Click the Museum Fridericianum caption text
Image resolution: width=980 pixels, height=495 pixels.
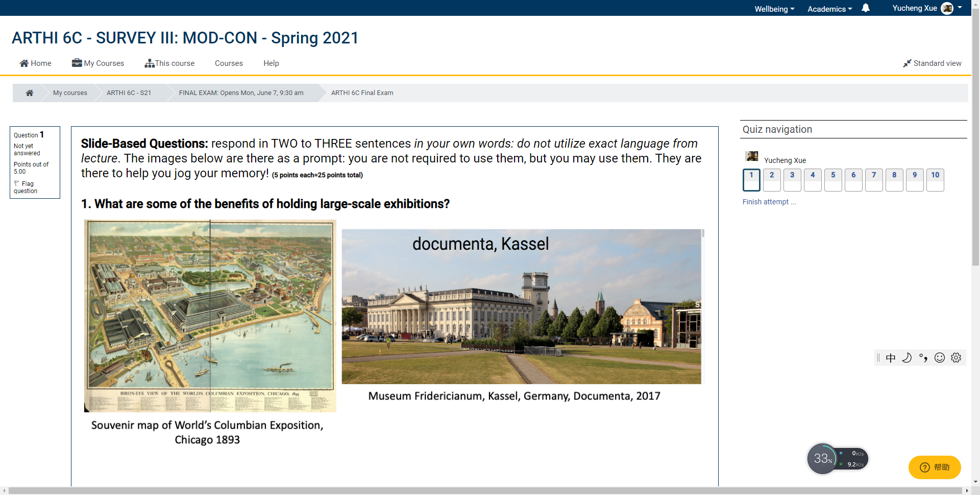pyautogui.click(x=514, y=396)
